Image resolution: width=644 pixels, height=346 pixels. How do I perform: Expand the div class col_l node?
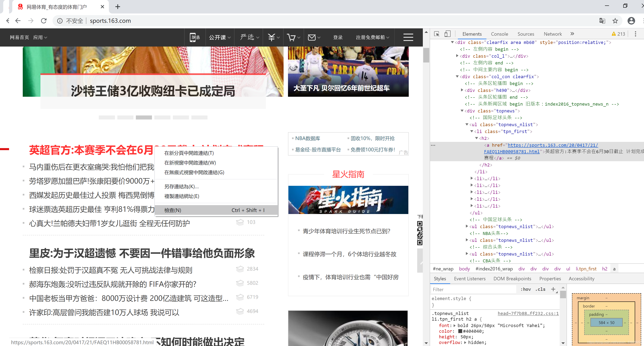(457, 56)
